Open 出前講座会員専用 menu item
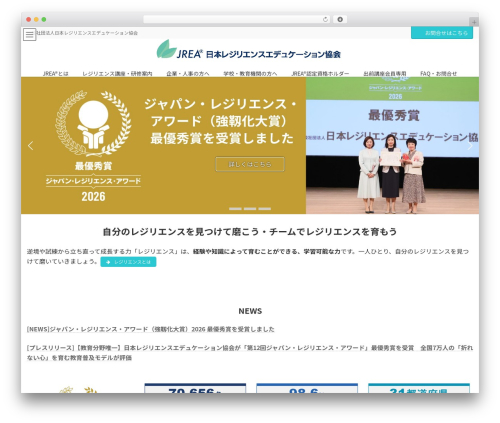Image resolution: width=500 pixels, height=423 pixels. [x=385, y=73]
